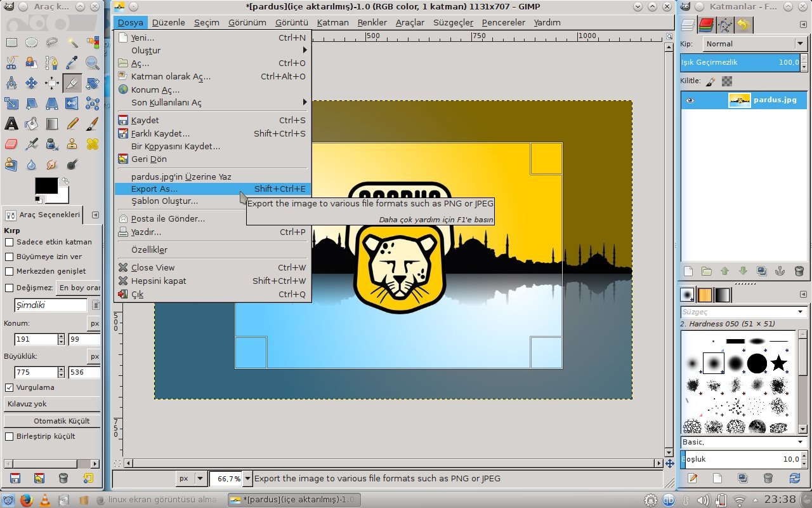
Task: Open the layer mode 'Normal' dropdown
Action: click(754, 44)
